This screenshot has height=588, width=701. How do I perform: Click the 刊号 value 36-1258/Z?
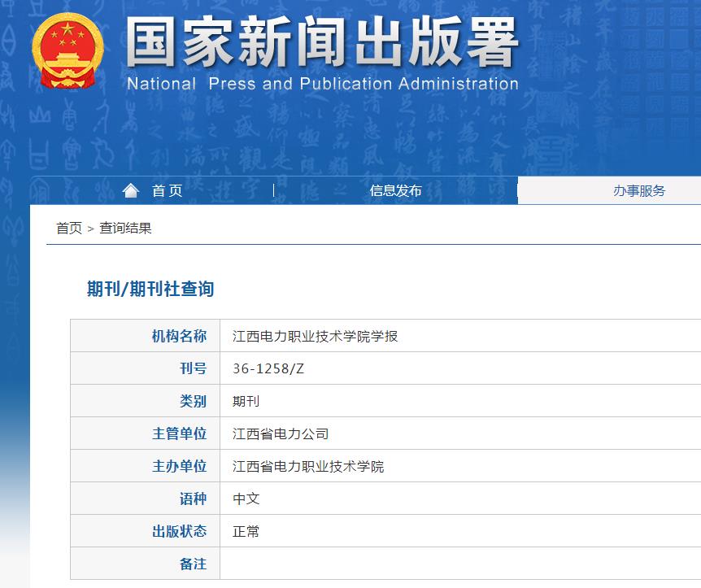coord(269,368)
